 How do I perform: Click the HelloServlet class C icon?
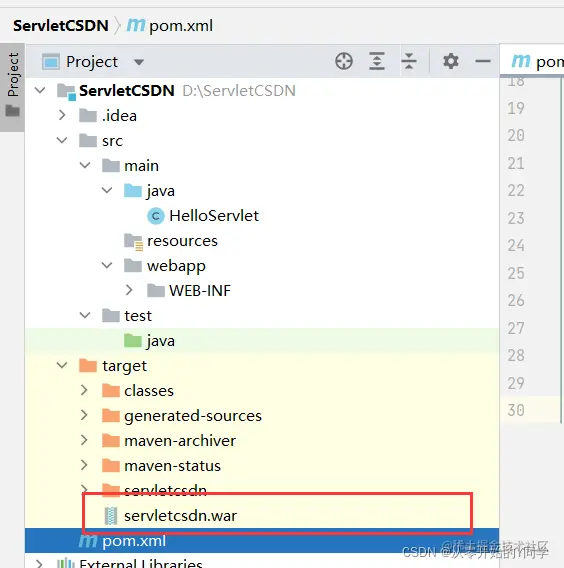tap(156, 216)
